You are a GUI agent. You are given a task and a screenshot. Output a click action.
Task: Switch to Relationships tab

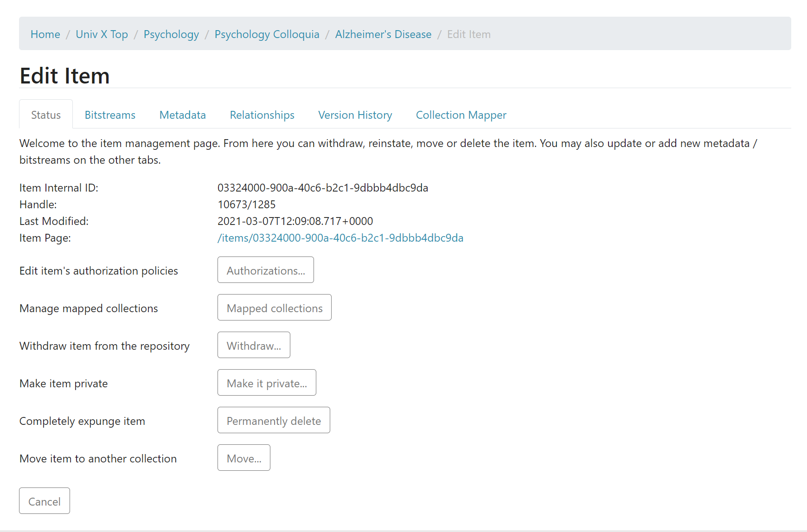(262, 115)
